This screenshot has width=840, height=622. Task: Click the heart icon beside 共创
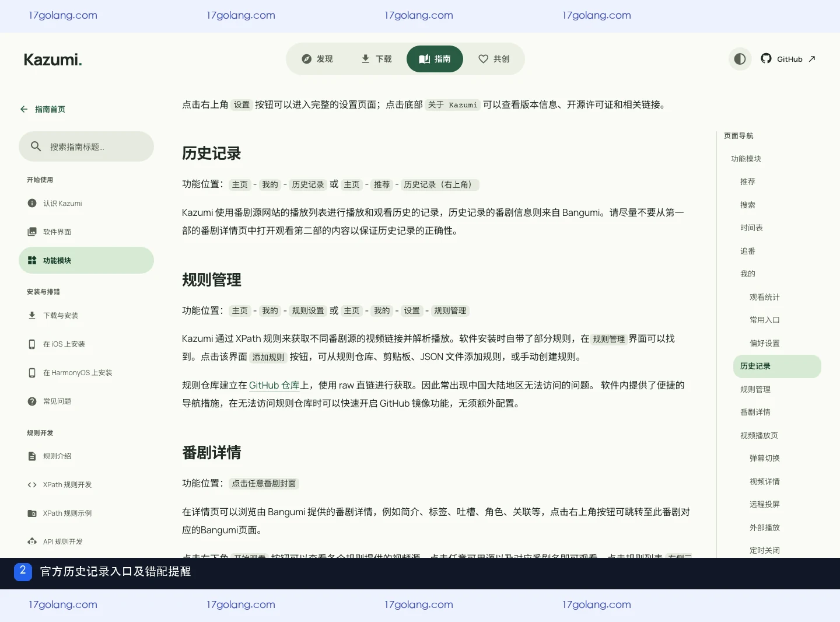(x=483, y=59)
